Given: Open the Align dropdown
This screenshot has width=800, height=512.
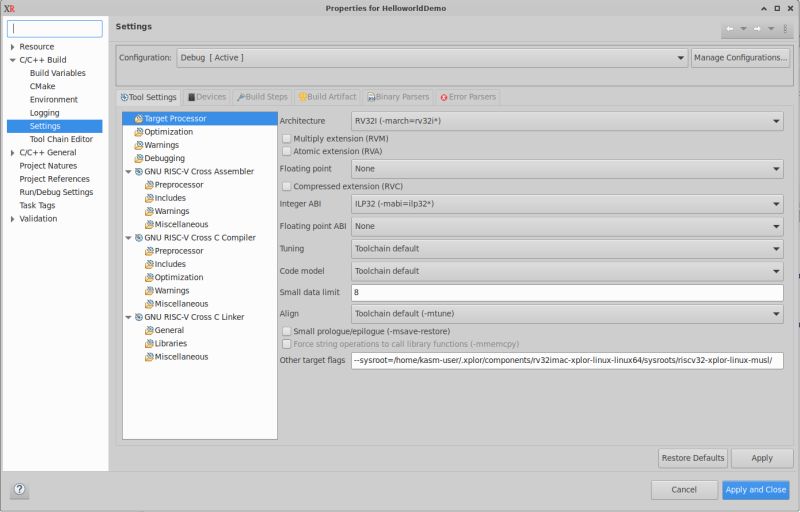Looking at the screenshot, I should point(567,314).
